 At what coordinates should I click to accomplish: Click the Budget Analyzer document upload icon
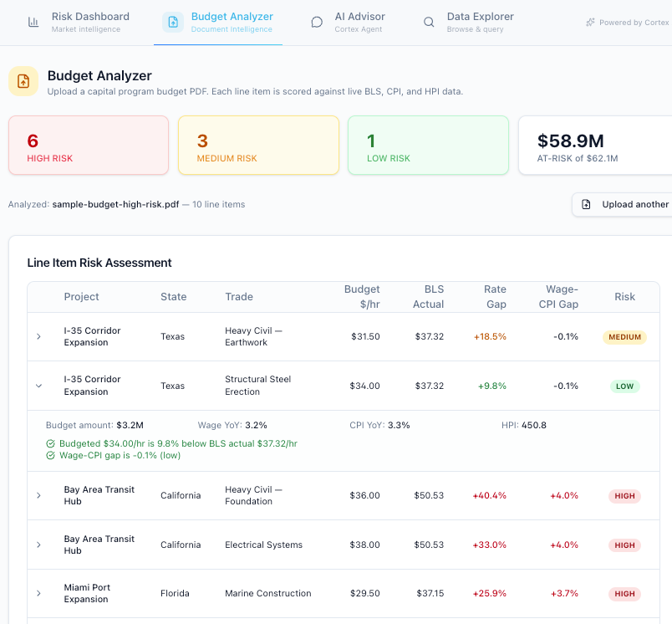(173, 22)
